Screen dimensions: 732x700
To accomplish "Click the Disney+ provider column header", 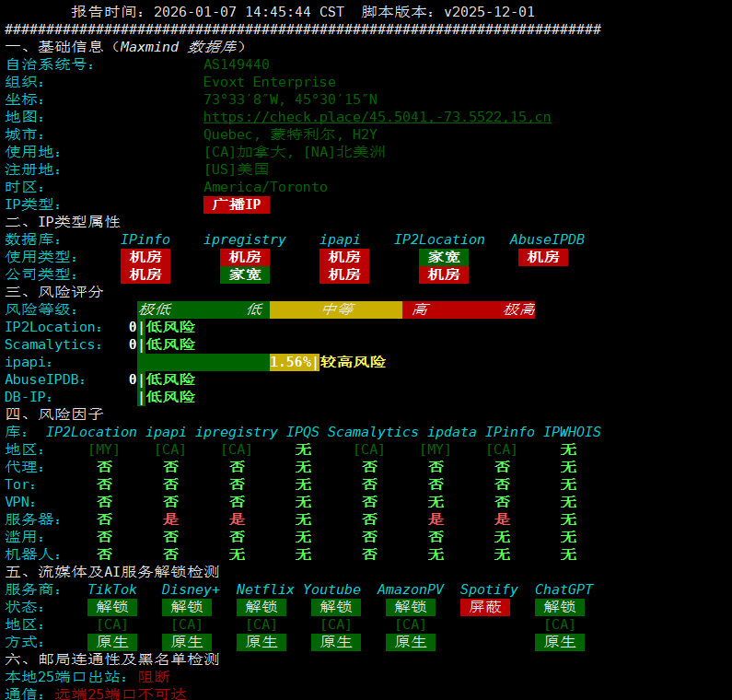I will pyautogui.click(x=191, y=589).
